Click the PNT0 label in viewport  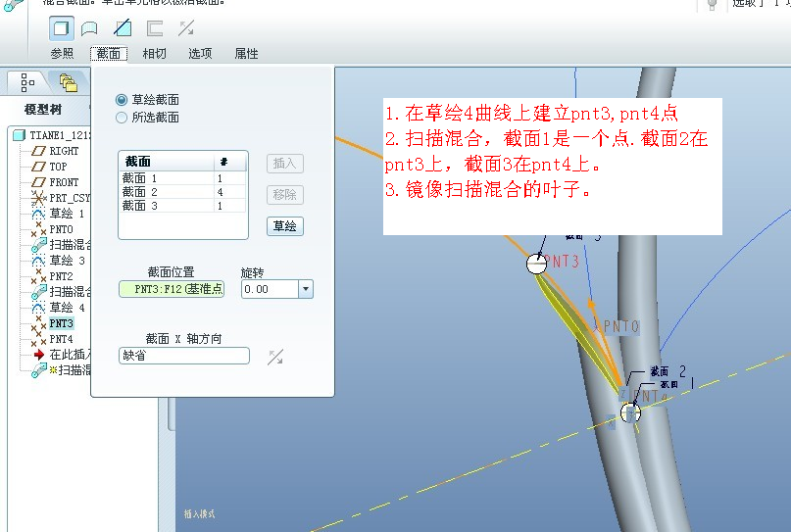coord(621,326)
